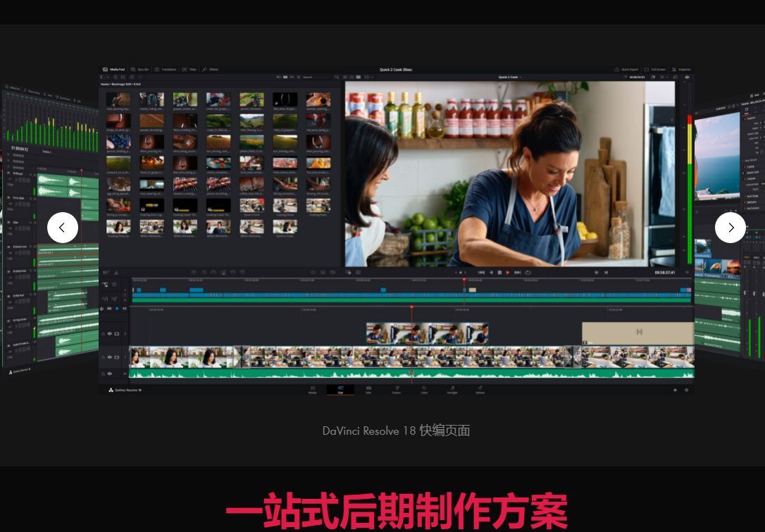
Task: Select the first clip thumbnail in media pool
Action: [118, 99]
